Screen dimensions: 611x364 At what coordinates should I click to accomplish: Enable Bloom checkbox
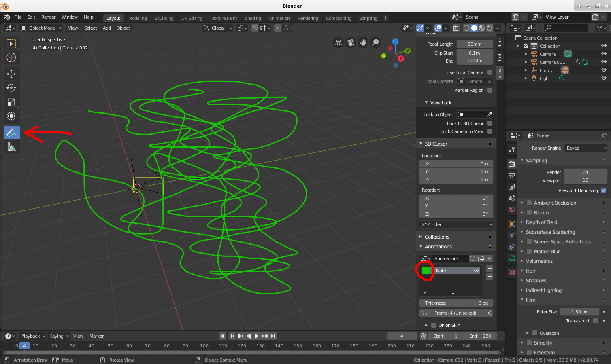(x=529, y=212)
